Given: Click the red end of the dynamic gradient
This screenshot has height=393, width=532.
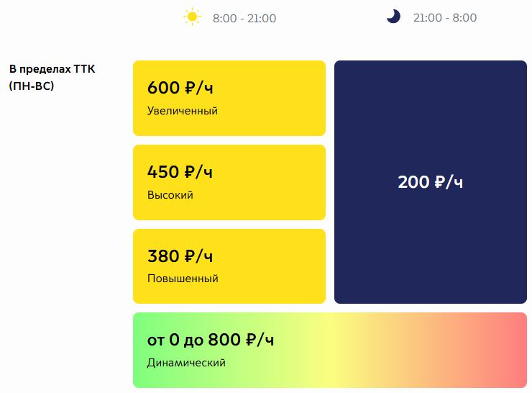Looking at the screenshot, I should click(x=513, y=351).
